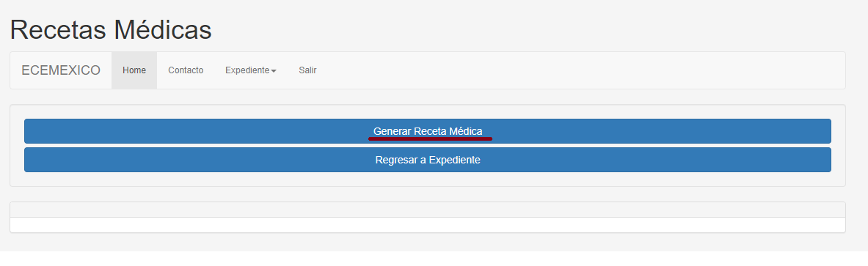Click the Regresar a Expediente button

pos(427,160)
